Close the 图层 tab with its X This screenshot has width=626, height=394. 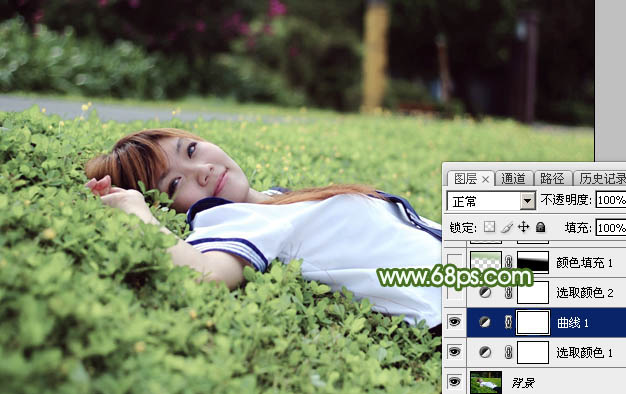[x=485, y=180]
